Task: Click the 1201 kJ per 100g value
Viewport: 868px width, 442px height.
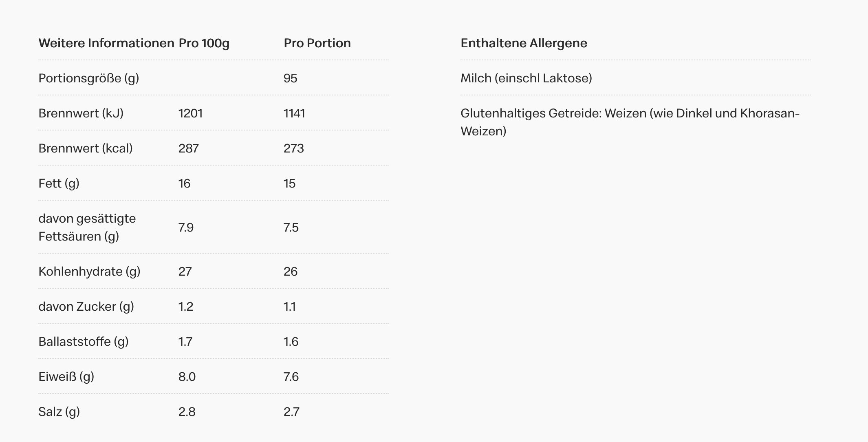Action: (x=190, y=113)
